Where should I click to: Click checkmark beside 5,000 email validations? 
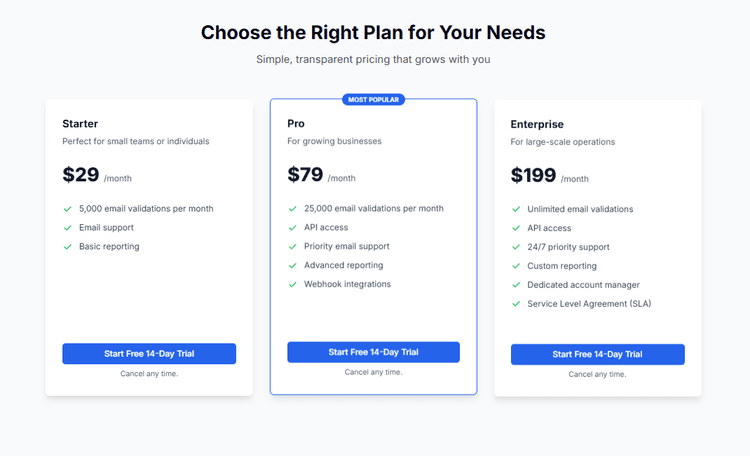pyautogui.click(x=68, y=209)
